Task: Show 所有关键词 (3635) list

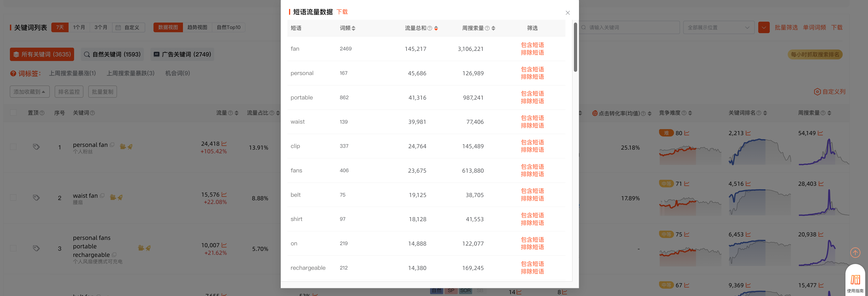Action: 42,54
